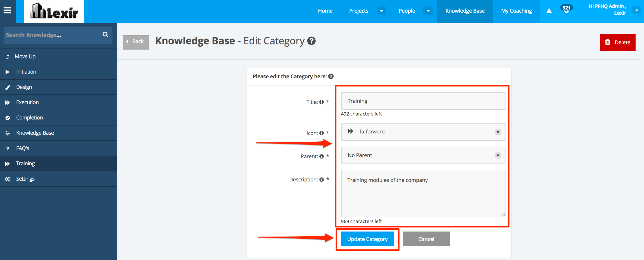Screen dimensions: 644x260
Task: Select Move Up in the sidebar
Action: 58,56
